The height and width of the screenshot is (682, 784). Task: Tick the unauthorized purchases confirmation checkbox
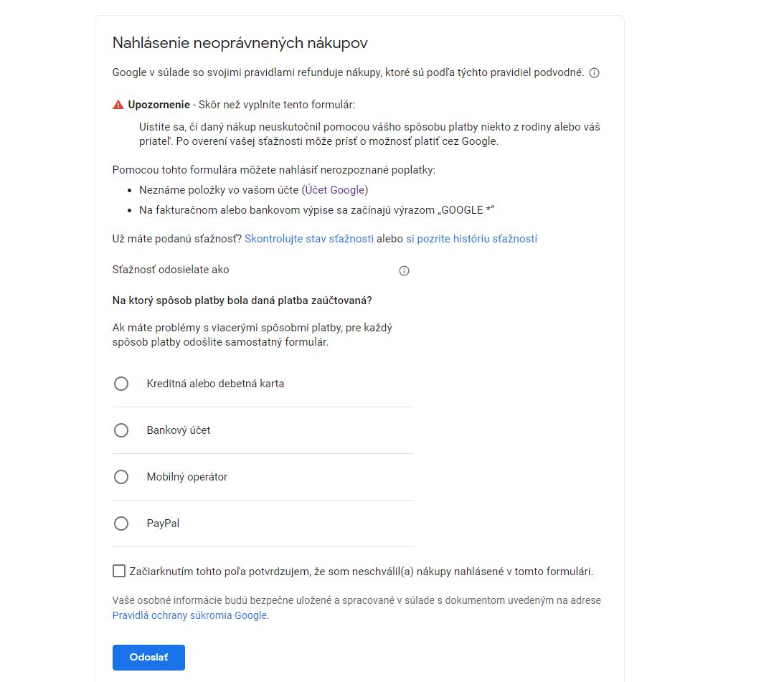(x=119, y=571)
